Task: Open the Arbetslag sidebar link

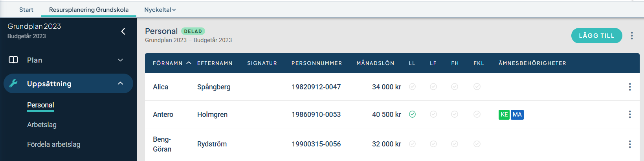Action: [42, 125]
